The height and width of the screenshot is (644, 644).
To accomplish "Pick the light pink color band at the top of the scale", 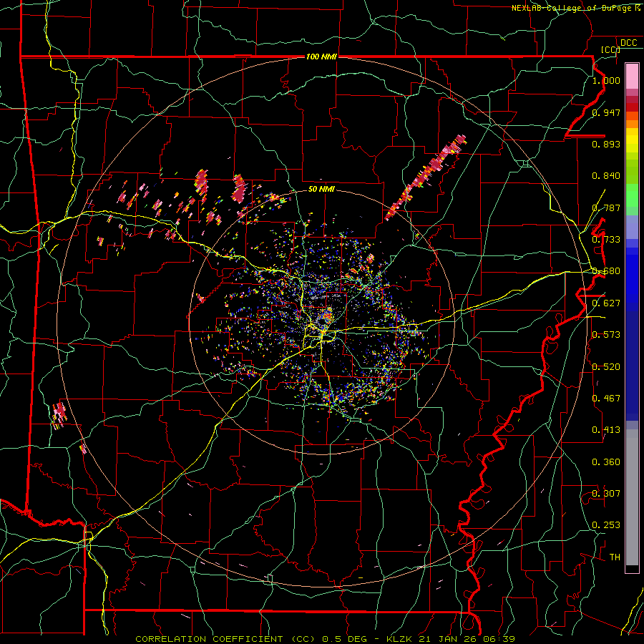I will 632,76.
